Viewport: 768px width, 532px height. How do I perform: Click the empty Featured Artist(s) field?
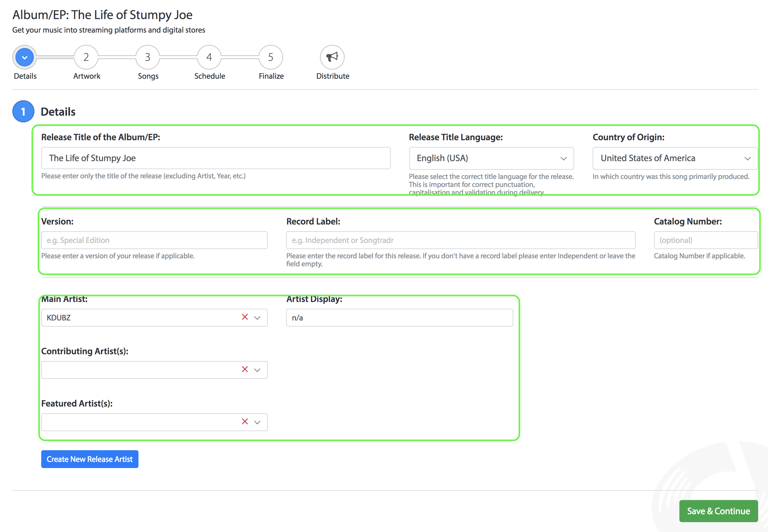click(154, 422)
